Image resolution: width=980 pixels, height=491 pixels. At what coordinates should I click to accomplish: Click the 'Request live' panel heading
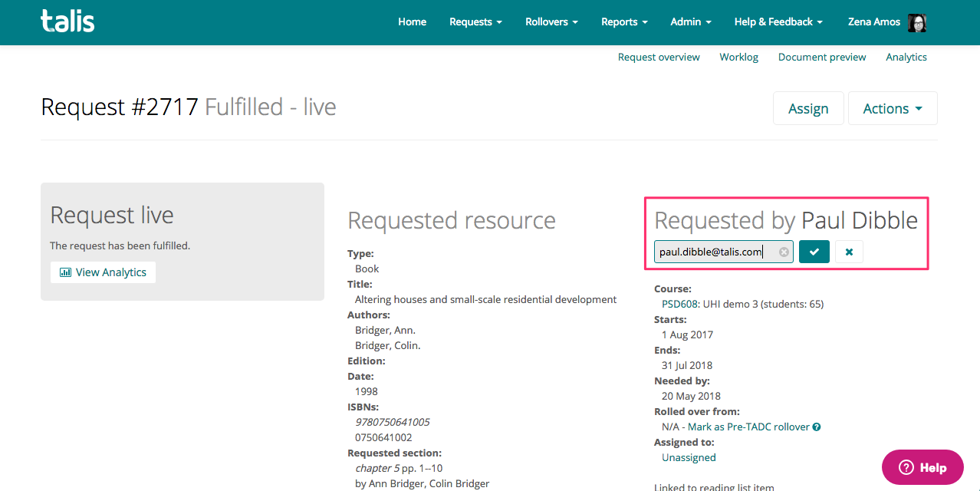[x=112, y=215]
